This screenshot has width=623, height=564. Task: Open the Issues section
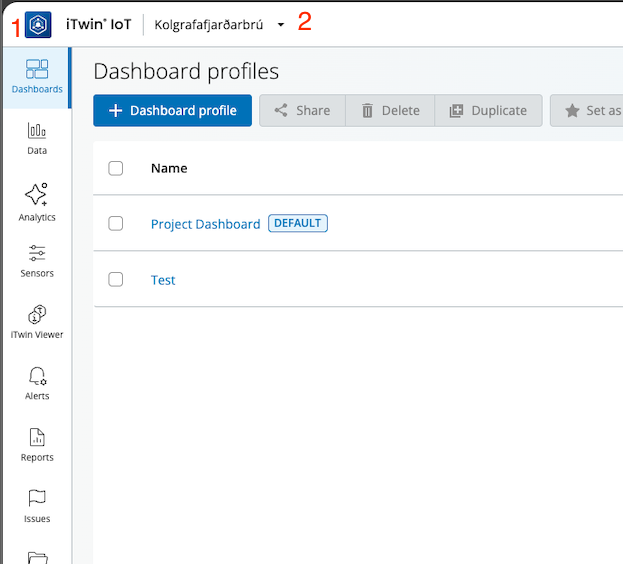pyautogui.click(x=37, y=506)
